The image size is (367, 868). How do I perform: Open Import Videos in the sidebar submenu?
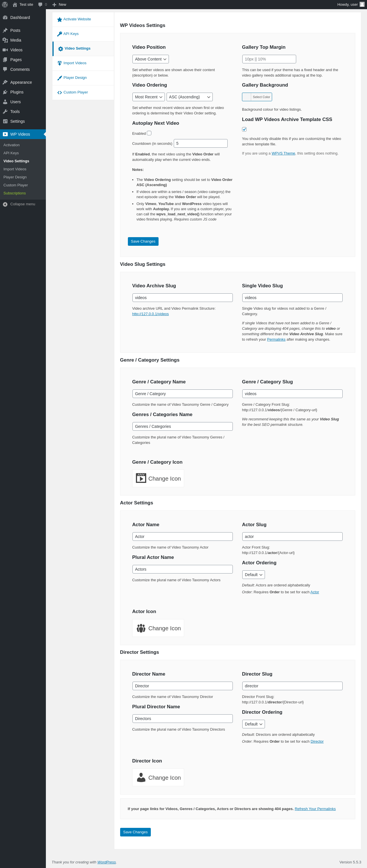click(15, 169)
